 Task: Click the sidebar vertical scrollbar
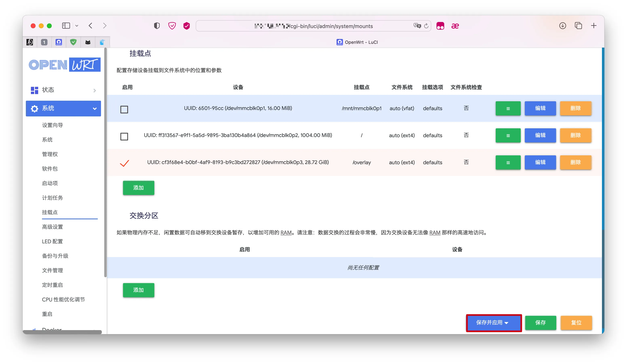coord(105,163)
